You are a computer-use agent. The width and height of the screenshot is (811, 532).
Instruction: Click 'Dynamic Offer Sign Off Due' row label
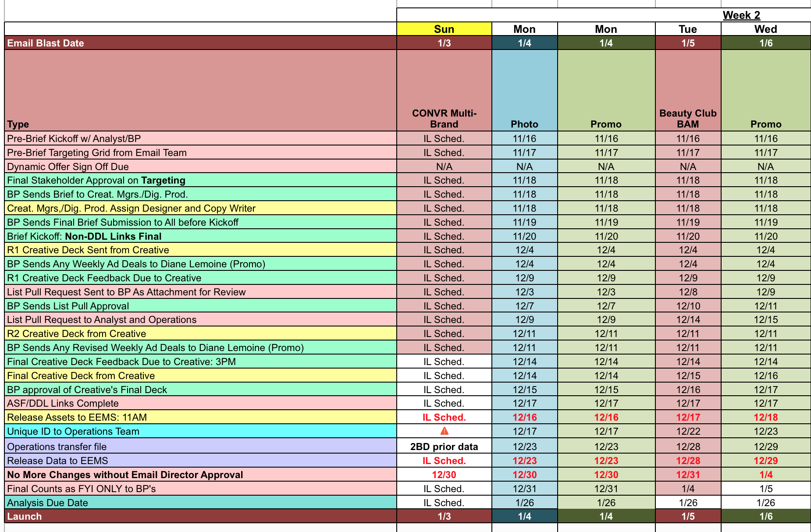pyautogui.click(x=200, y=167)
